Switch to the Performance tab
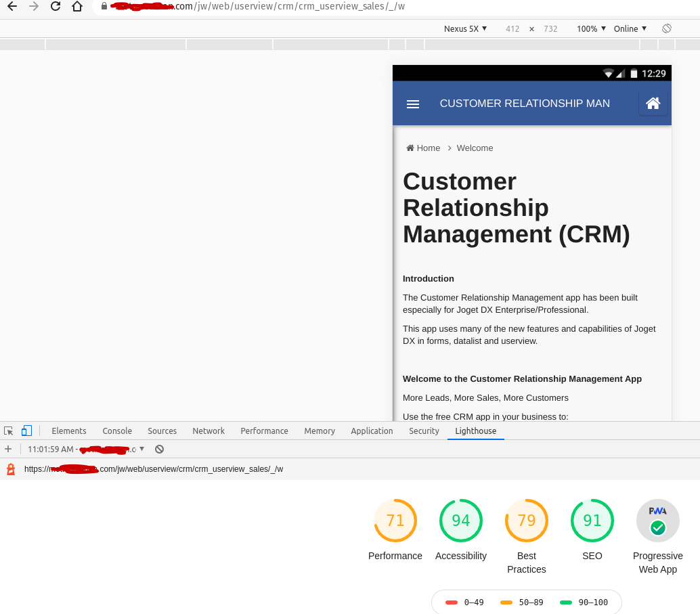The width and height of the screenshot is (700, 614). [x=264, y=431]
